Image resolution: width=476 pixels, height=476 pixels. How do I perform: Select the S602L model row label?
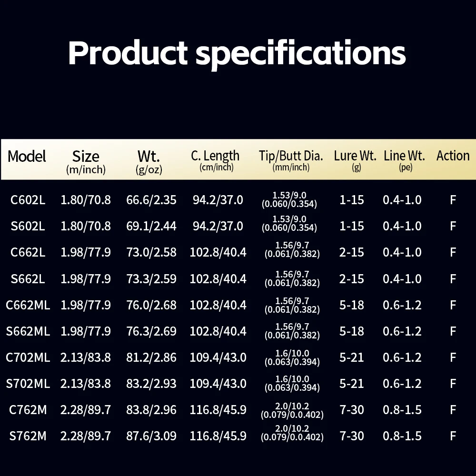(28, 226)
